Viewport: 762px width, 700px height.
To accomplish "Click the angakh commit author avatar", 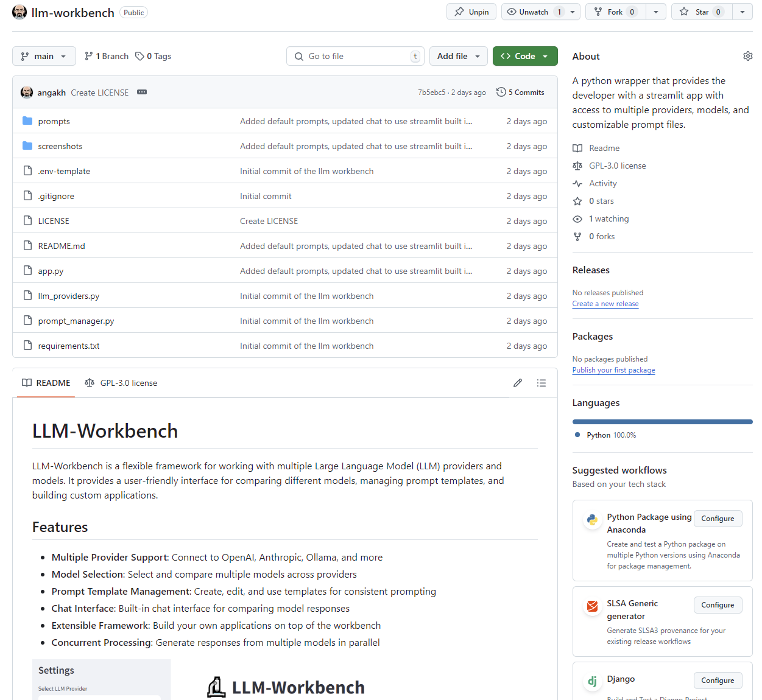I will (27, 93).
